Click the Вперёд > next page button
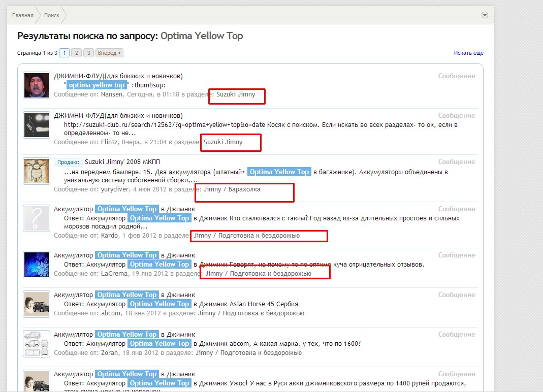The image size is (543, 392). (x=109, y=53)
